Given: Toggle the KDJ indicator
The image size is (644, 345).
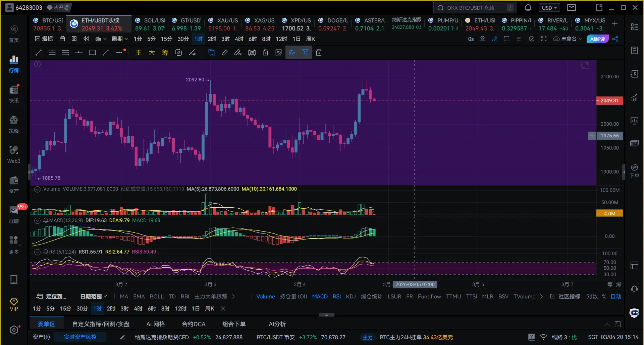Looking at the screenshot, I should click(x=351, y=296).
